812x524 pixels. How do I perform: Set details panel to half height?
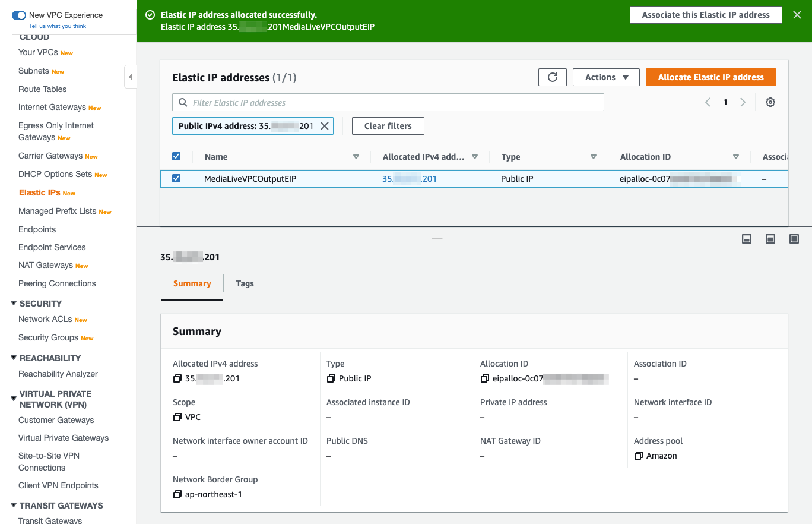(x=770, y=239)
